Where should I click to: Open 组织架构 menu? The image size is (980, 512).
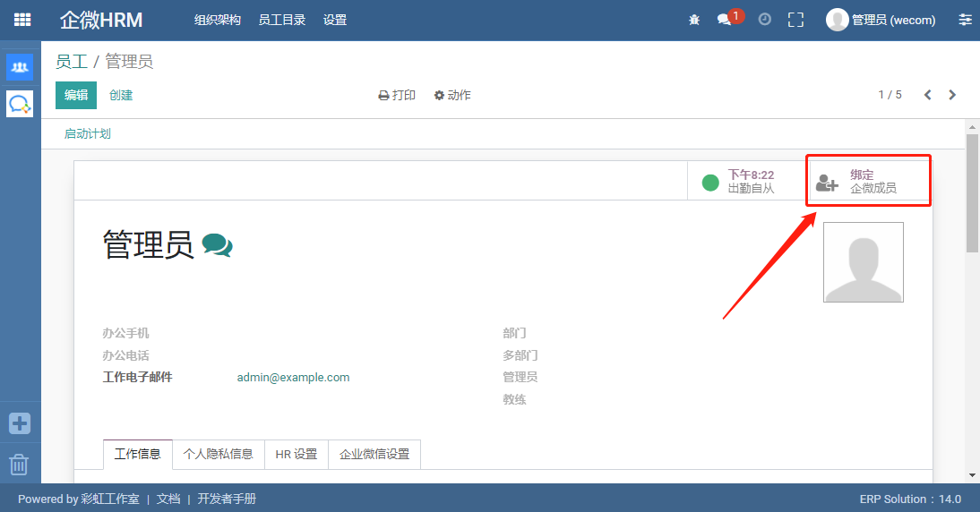click(218, 20)
